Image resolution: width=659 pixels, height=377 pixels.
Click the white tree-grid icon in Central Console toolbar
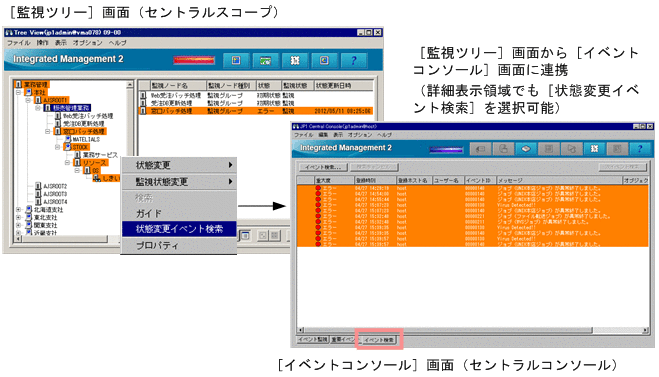(594, 149)
